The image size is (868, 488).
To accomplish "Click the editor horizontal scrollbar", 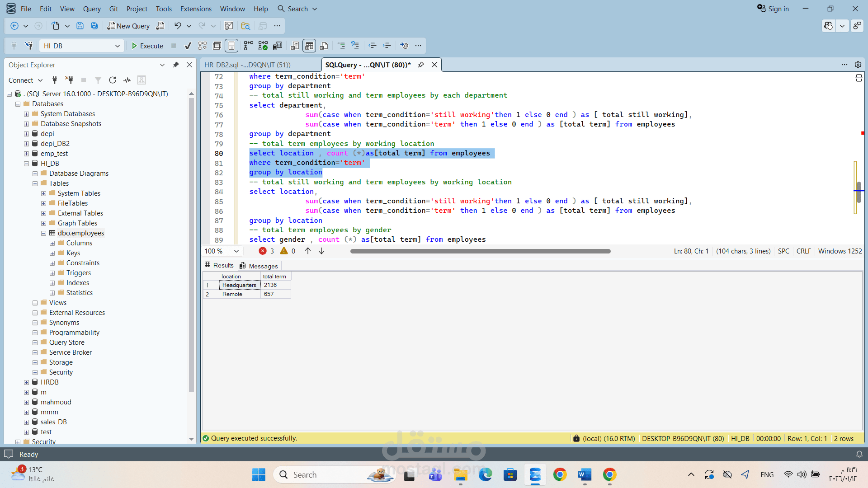I will tap(480, 251).
